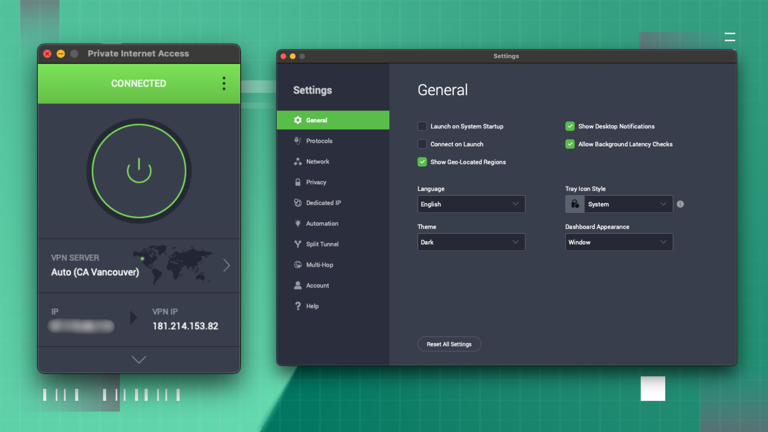The height and width of the screenshot is (432, 768).
Task: Open the Theme dropdown showing Dark
Action: 471,242
